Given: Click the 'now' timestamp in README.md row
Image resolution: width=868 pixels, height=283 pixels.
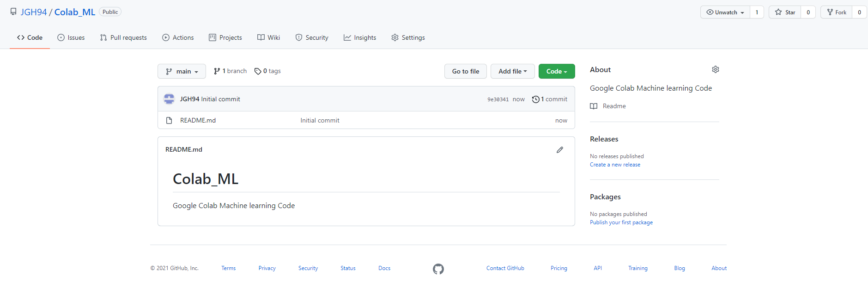Looking at the screenshot, I should (x=561, y=120).
